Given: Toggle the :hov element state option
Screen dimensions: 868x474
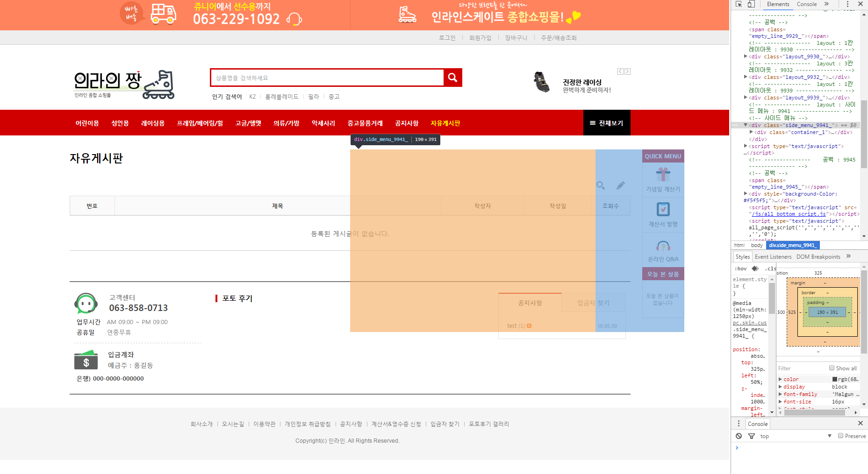Looking at the screenshot, I should tap(740, 269).
